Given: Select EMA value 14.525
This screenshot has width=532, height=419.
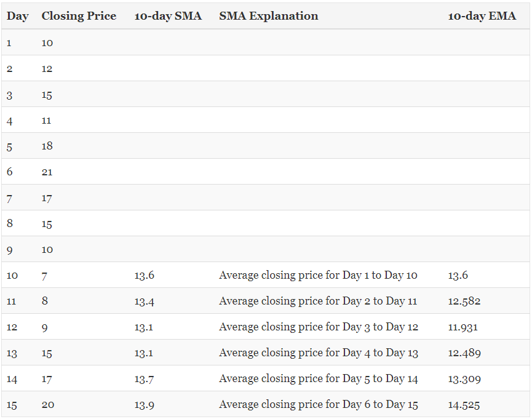Looking at the screenshot, I should tap(464, 405).
